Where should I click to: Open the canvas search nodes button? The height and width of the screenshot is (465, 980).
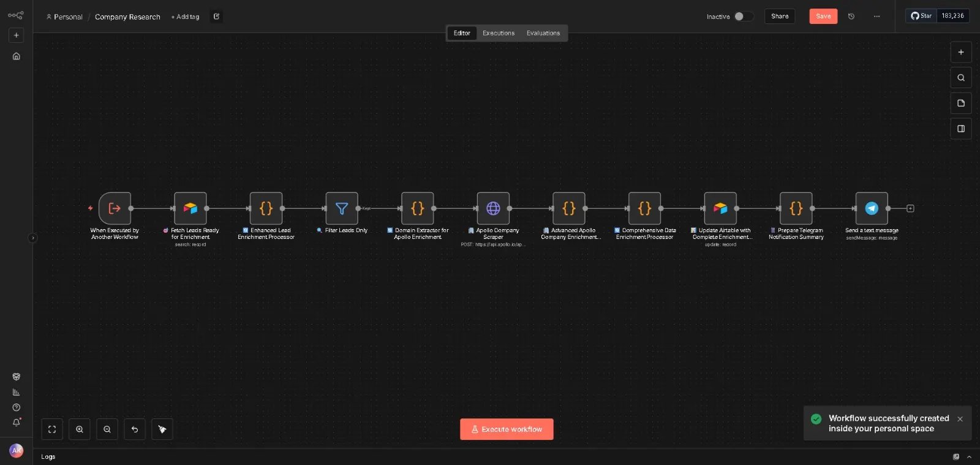coord(961,78)
